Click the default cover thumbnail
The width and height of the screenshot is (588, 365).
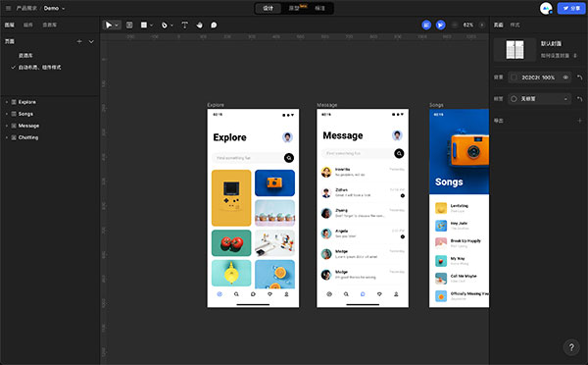pos(514,50)
